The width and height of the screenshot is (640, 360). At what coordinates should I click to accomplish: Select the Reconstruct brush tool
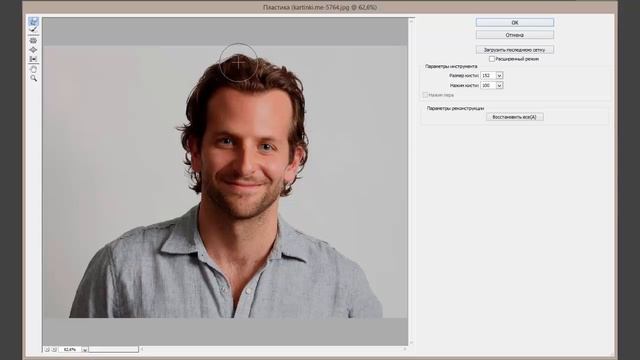tap(33, 30)
